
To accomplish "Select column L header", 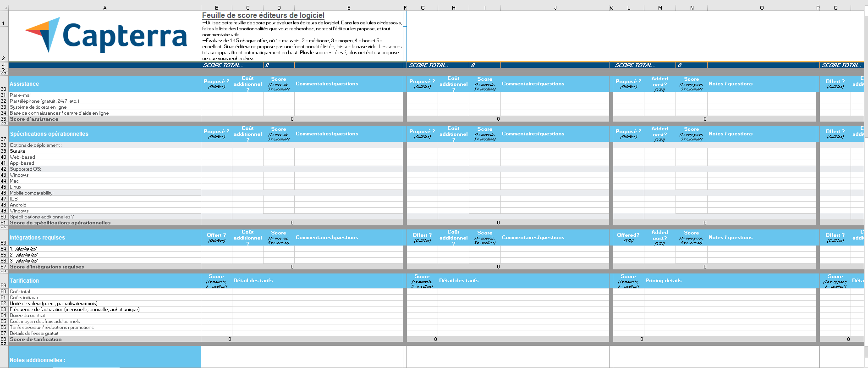I will (x=629, y=8).
